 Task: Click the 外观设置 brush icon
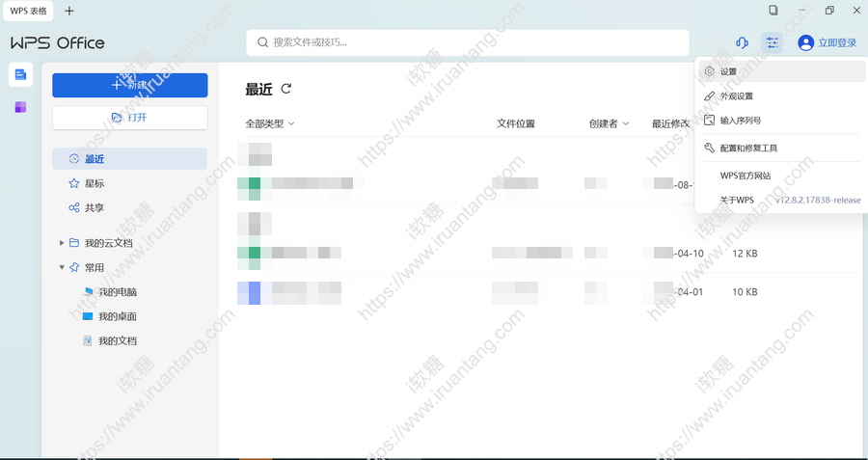tap(709, 95)
